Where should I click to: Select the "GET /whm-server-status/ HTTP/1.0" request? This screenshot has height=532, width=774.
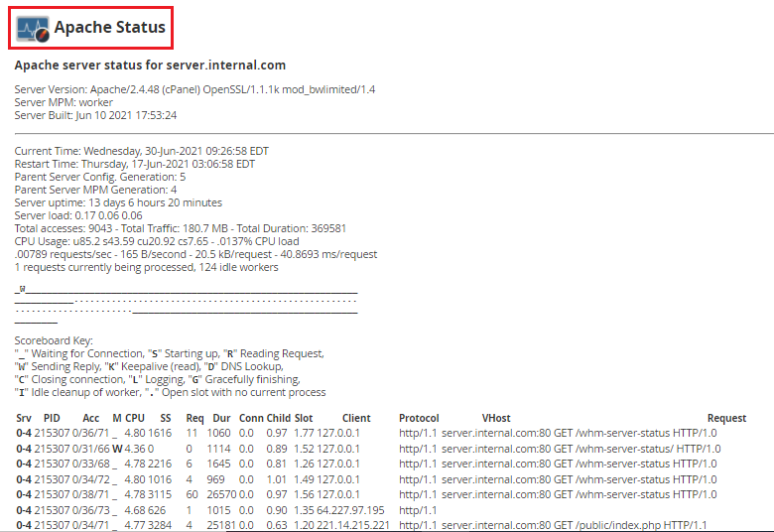637,449
